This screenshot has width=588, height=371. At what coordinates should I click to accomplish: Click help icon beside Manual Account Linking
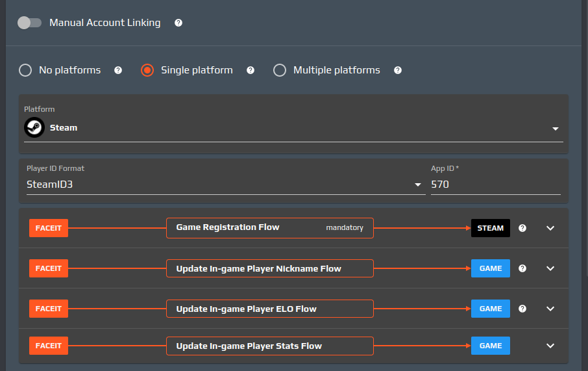tap(178, 23)
